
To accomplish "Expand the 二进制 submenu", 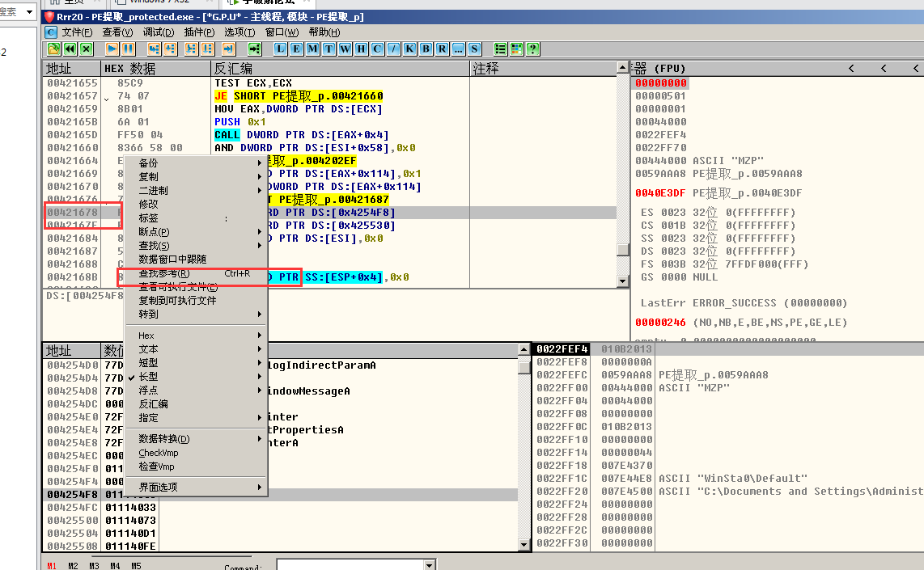I will 195,190.
